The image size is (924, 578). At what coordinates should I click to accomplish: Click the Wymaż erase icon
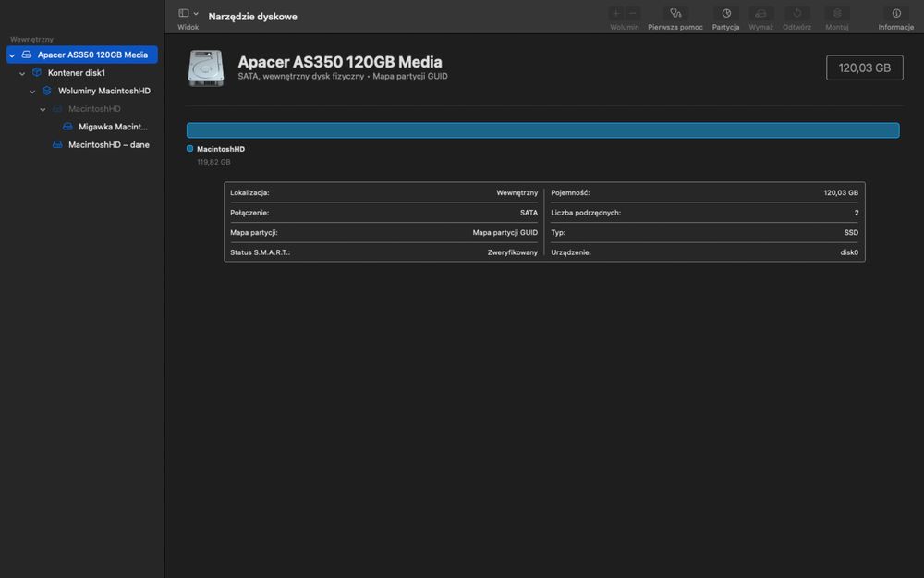click(x=760, y=13)
